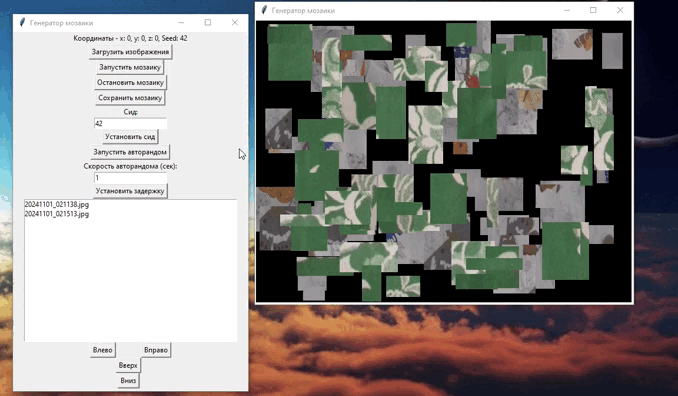
Task: Stop the mosaic with Остановить мозаику
Action: coord(130,82)
